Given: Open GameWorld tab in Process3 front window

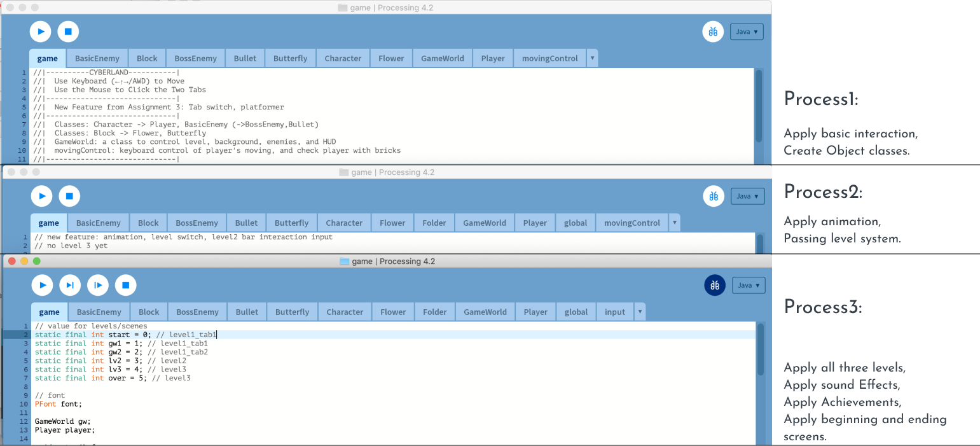Looking at the screenshot, I should click(x=485, y=312).
